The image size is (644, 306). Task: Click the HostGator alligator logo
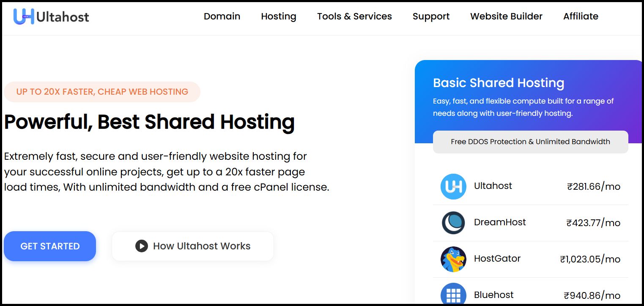point(453,259)
